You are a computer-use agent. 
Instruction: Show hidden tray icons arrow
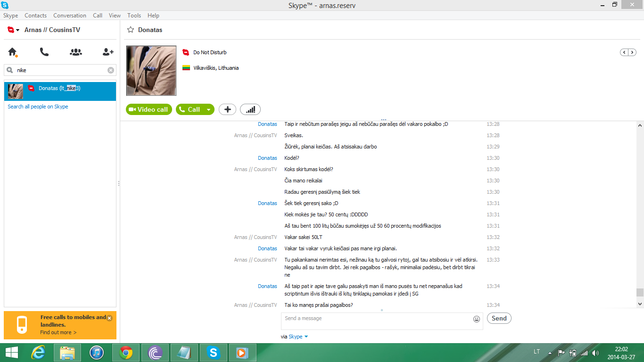click(x=550, y=353)
